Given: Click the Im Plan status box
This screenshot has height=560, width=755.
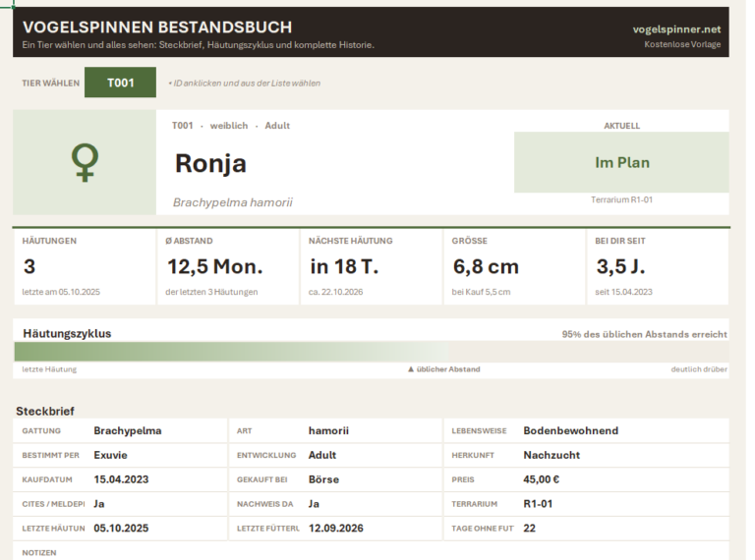Looking at the screenshot, I should point(621,163).
